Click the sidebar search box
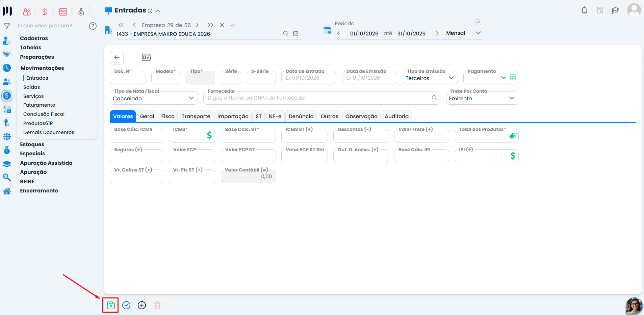This screenshot has height=315, width=644. 51,26
